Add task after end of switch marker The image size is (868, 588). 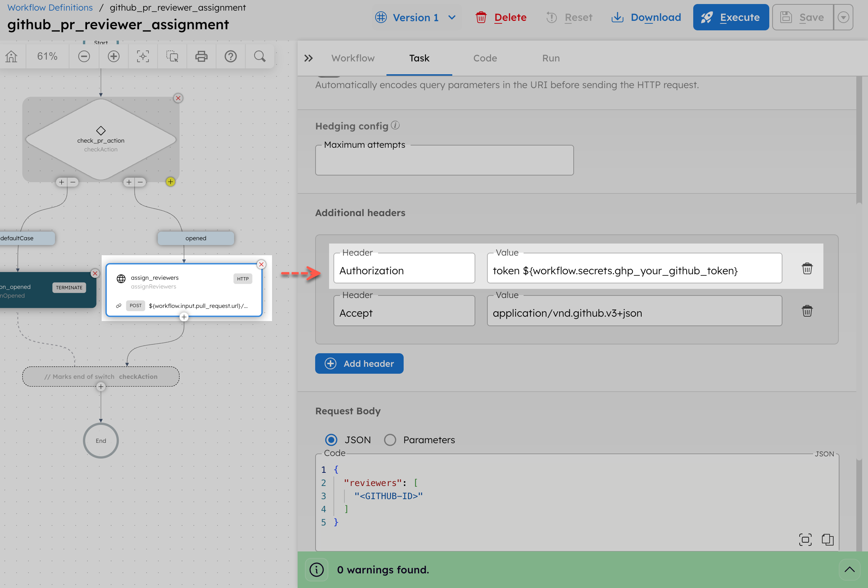click(101, 387)
